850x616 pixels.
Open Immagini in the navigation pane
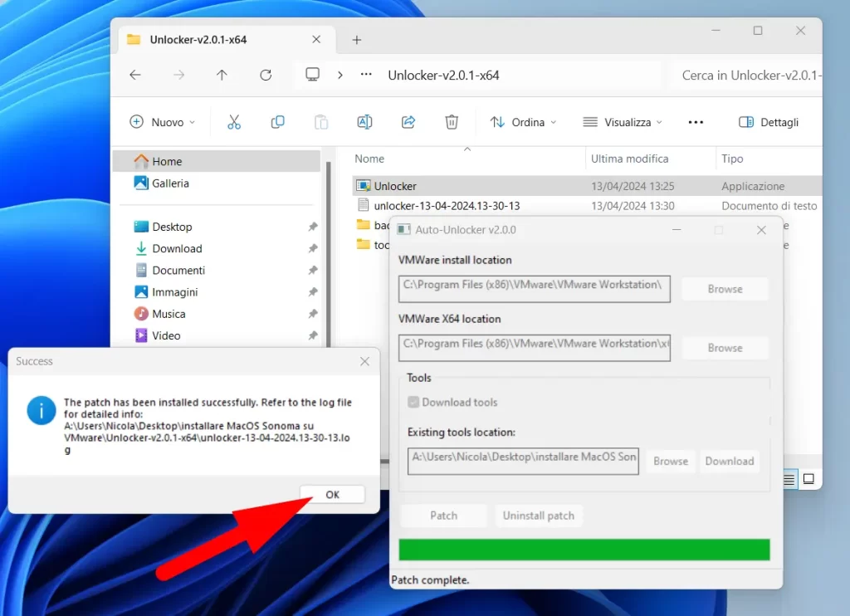(217, 291)
